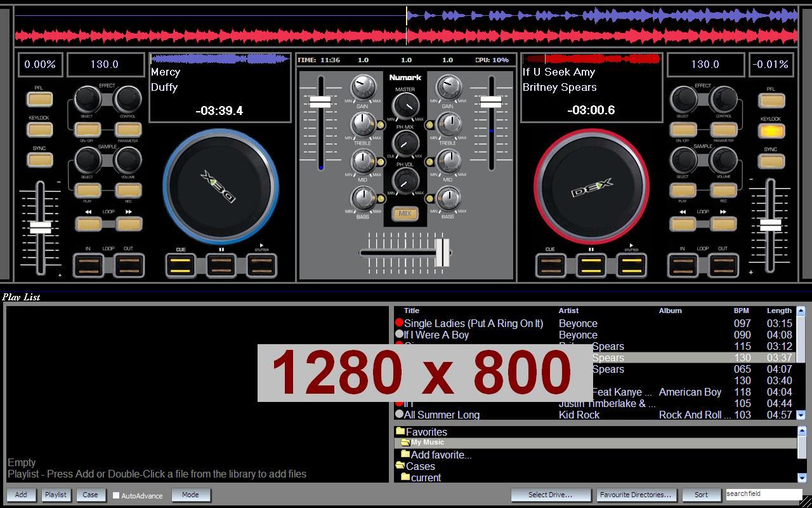Click the right deck loop fast-forward button
The height and width of the screenshot is (508, 812).
click(724, 224)
